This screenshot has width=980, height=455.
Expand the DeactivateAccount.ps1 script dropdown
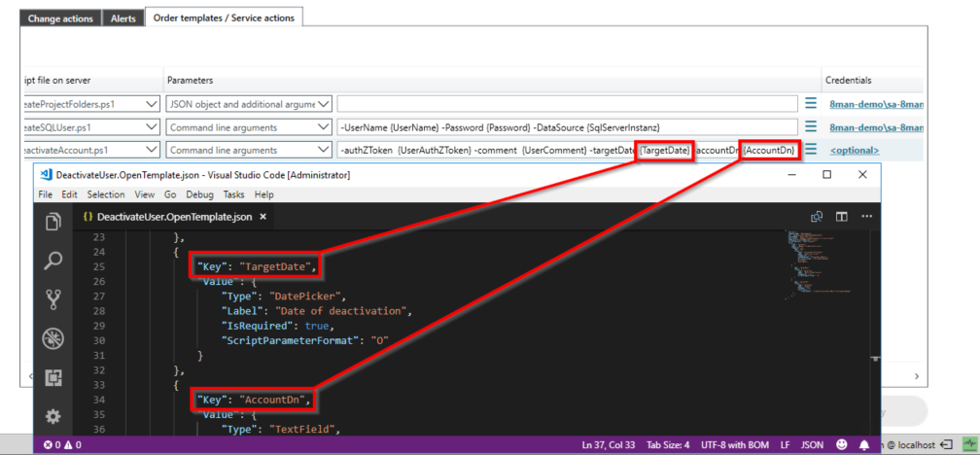[149, 150]
